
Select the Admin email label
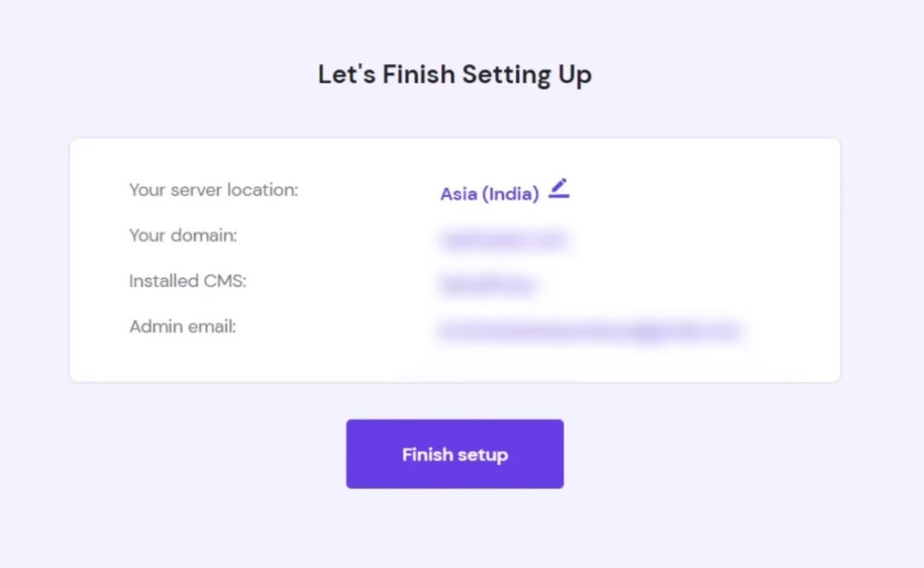point(182,326)
